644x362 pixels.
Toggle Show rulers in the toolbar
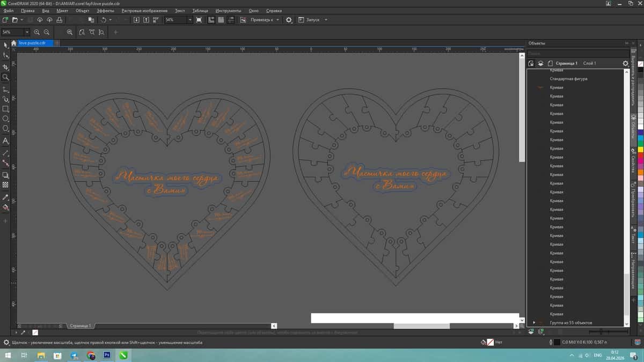coord(211,20)
